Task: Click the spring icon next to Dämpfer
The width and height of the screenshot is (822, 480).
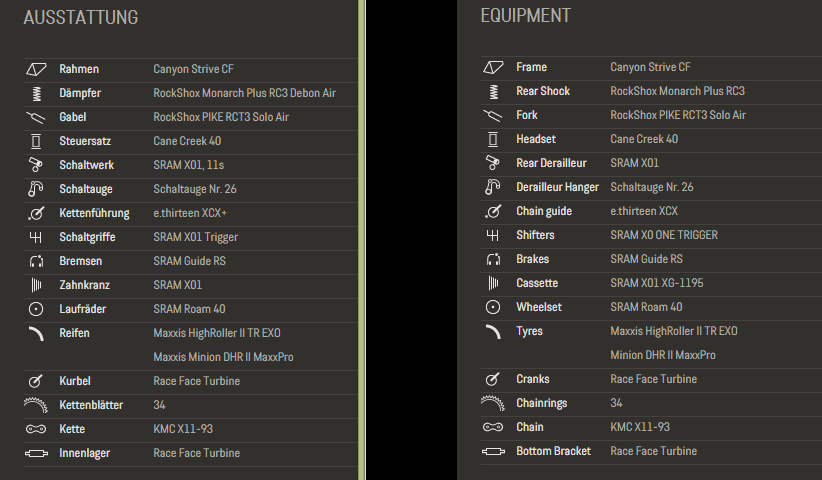Action: coord(36,93)
